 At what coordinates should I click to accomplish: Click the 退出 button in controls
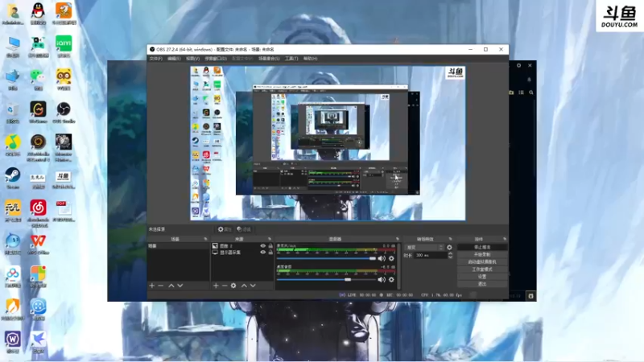point(482,284)
